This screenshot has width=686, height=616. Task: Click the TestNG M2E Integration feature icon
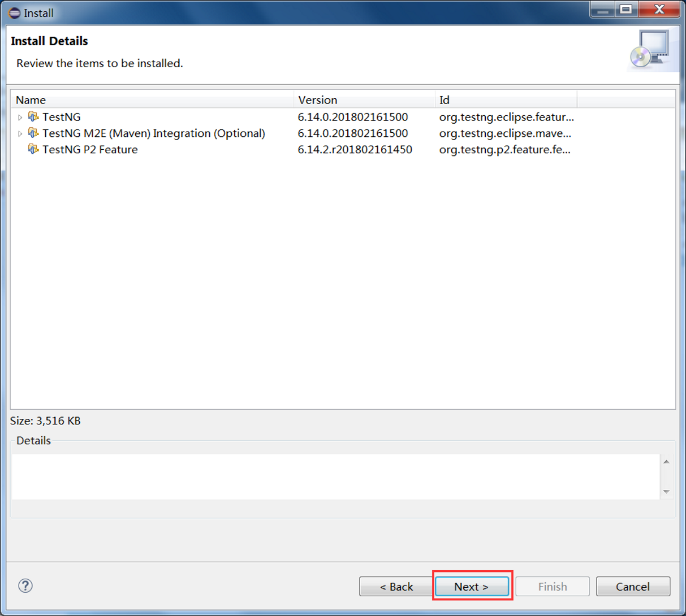(x=33, y=133)
